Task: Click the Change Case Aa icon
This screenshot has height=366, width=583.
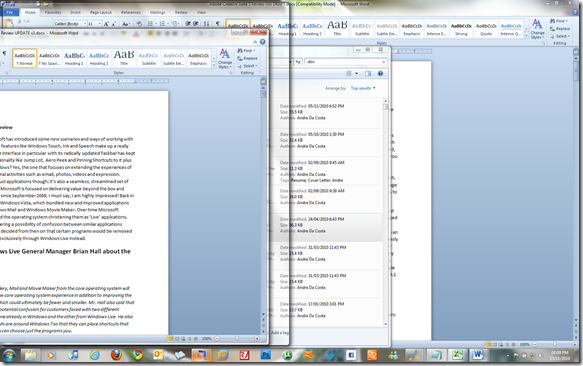Action: tap(126, 24)
